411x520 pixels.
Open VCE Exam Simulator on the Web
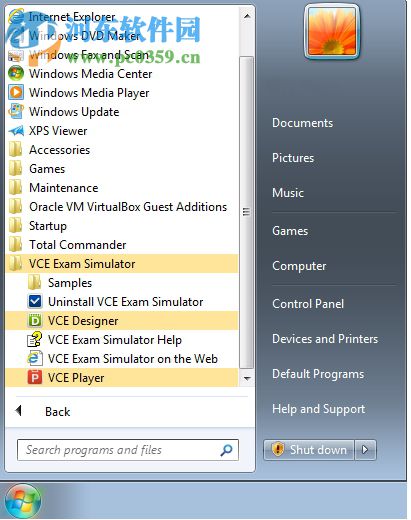tap(122, 358)
